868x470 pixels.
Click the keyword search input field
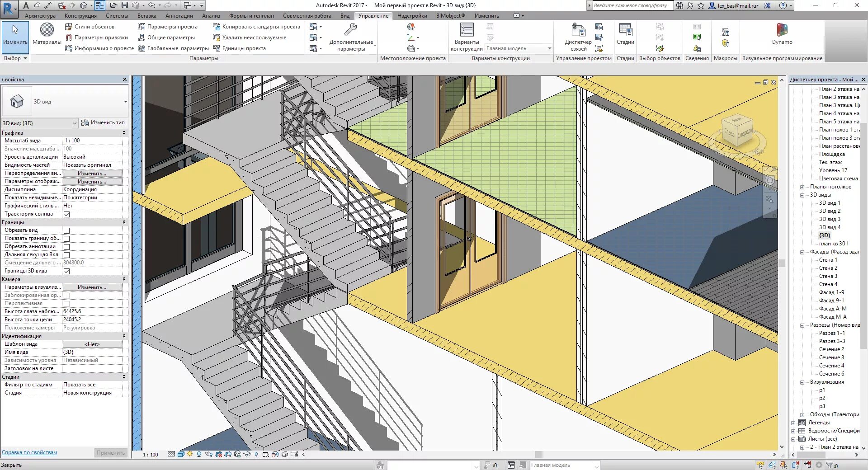633,5
